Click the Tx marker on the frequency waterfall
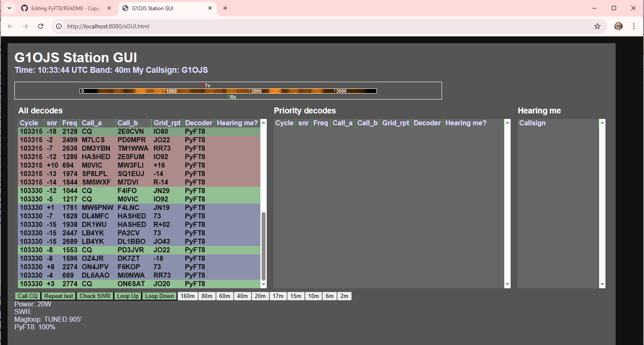 [x=204, y=85]
